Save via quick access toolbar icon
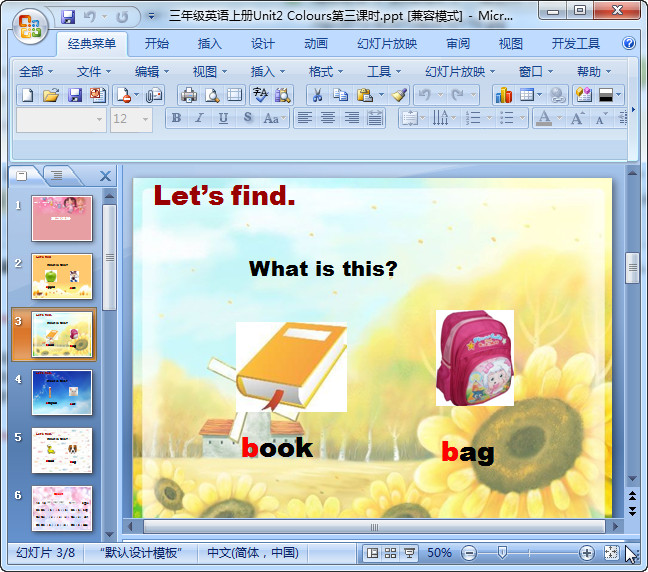 (68, 17)
